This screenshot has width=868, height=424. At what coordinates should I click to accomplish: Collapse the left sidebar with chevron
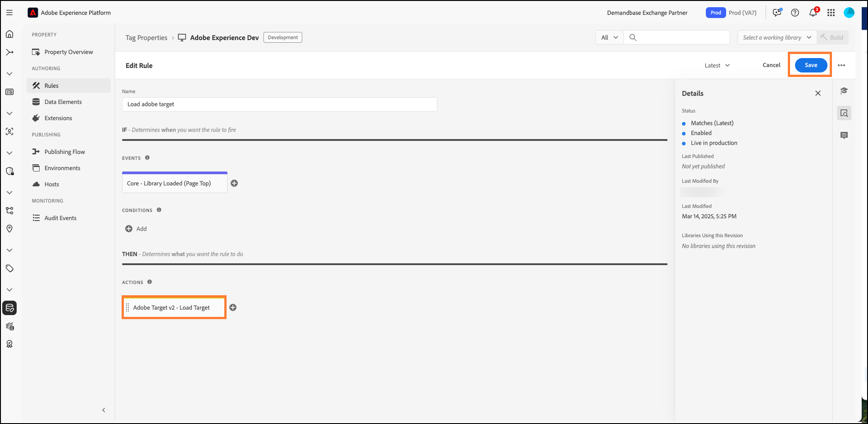coord(104,410)
